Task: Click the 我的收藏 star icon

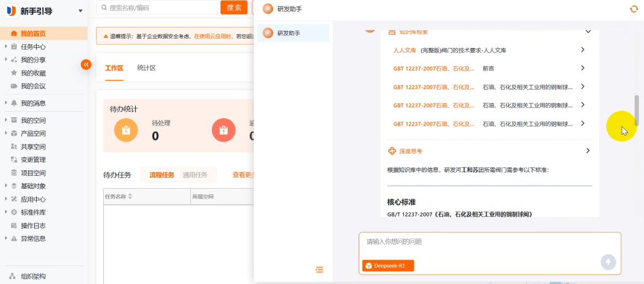Action: [14, 73]
